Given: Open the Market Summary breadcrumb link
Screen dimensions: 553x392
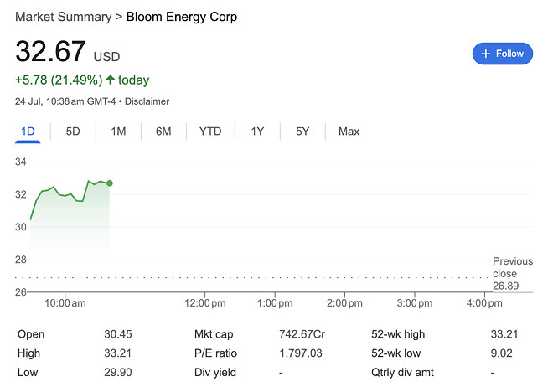Looking at the screenshot, I should coord(63,17).
